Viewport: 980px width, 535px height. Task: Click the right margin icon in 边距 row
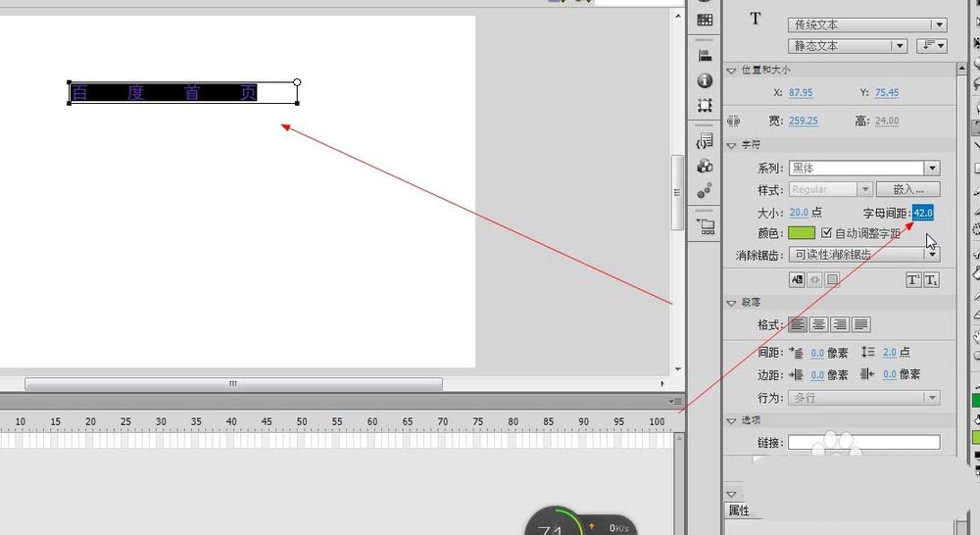click(867, 373)
